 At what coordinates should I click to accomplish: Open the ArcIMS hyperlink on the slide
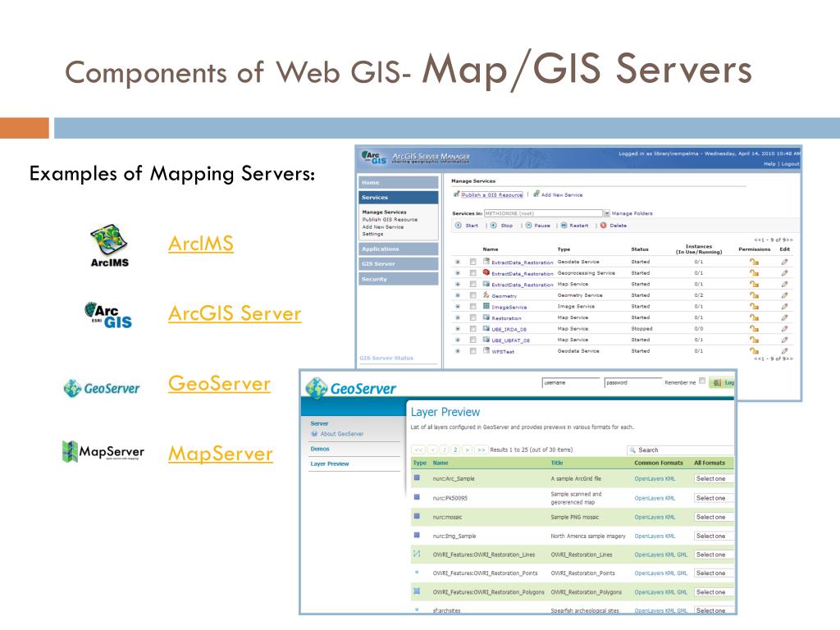point(201,244)
